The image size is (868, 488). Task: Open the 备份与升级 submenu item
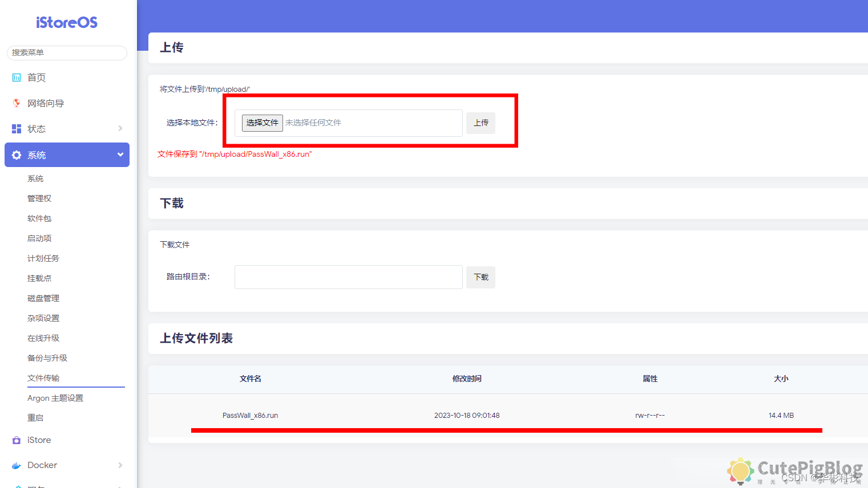(x=47, y=358)
